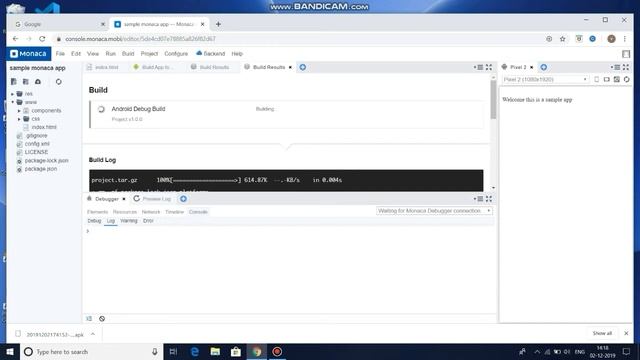The width and height of the screenshot is (640, 360).
Task: Create a new file in project panel
Action: [14, 82]
